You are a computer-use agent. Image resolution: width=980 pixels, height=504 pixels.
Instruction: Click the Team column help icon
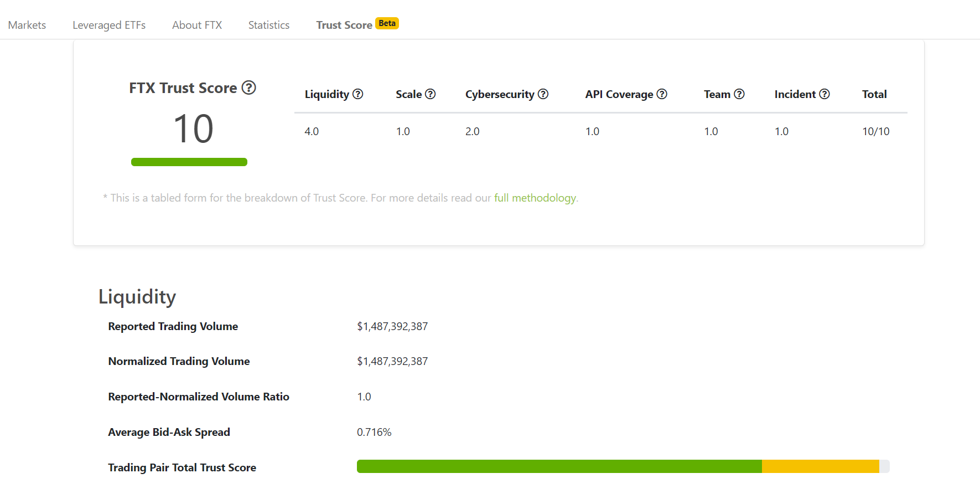[739, 94]
